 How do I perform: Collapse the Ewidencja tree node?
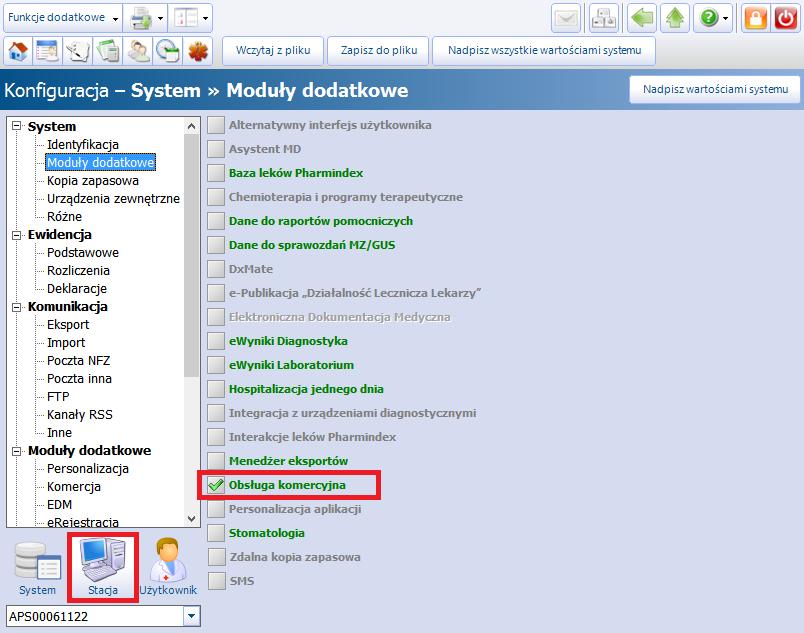point(17,235)
